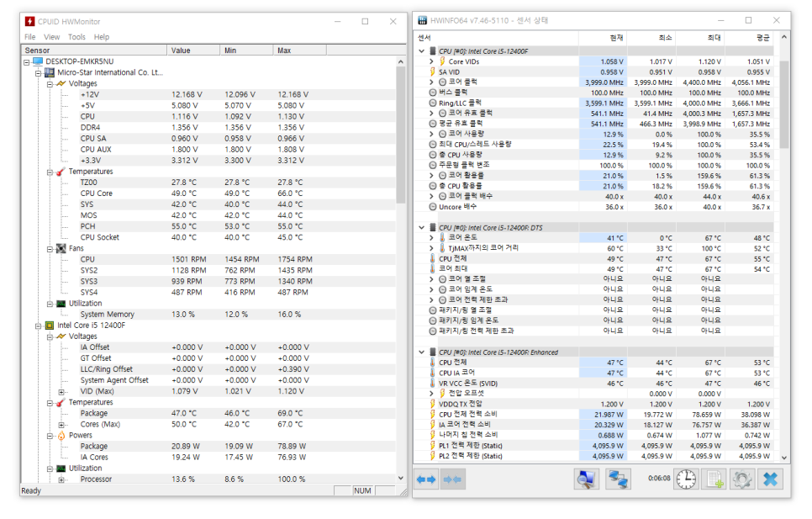Click the lightning icon beside Core VIDs
Image resolution: width=812 pixels, height=519 pixels.
[x=442, y=61]
